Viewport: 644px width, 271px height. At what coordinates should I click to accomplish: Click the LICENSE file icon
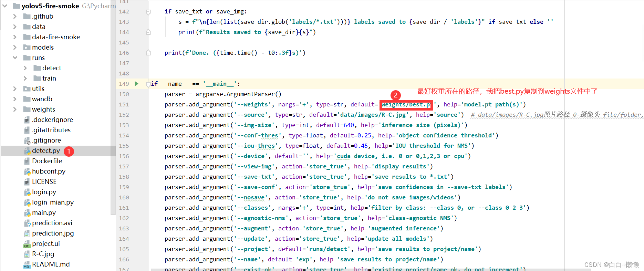(27, 182)
